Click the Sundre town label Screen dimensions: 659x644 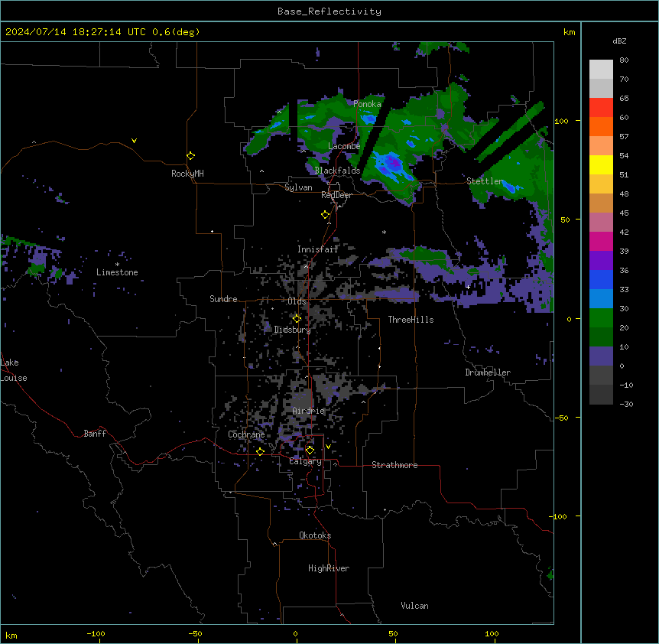(x=223, y=299)
